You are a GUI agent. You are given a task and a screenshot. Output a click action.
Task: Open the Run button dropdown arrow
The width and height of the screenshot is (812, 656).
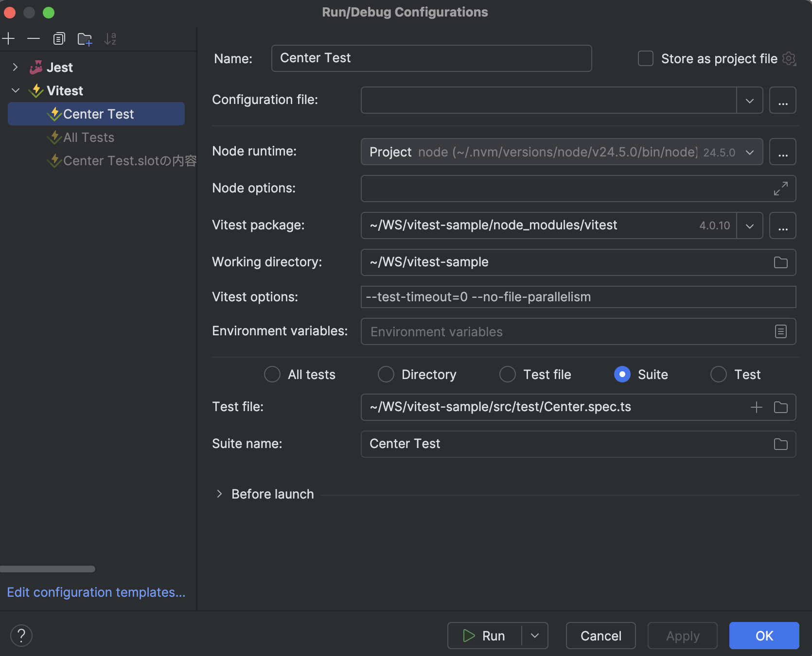(x=535, y=636)
